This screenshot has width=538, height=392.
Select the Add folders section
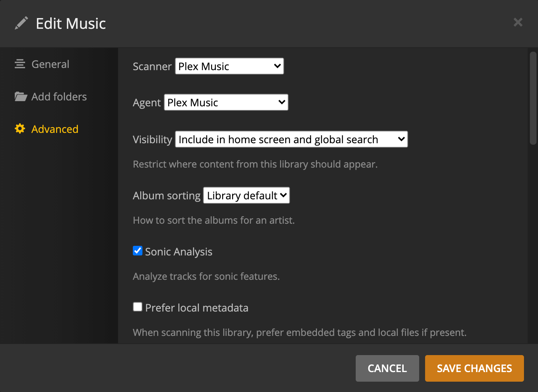[x=58, y=96]
